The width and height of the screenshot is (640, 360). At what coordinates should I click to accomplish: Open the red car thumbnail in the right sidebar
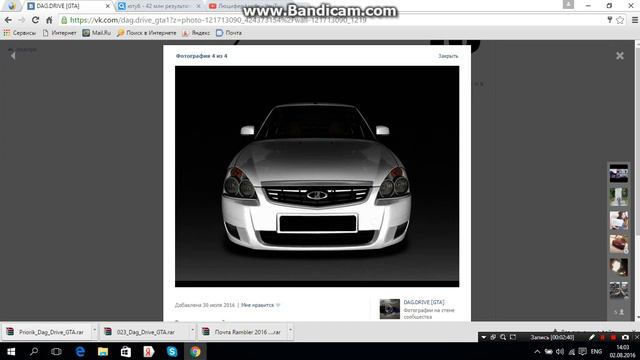[618, 244]
